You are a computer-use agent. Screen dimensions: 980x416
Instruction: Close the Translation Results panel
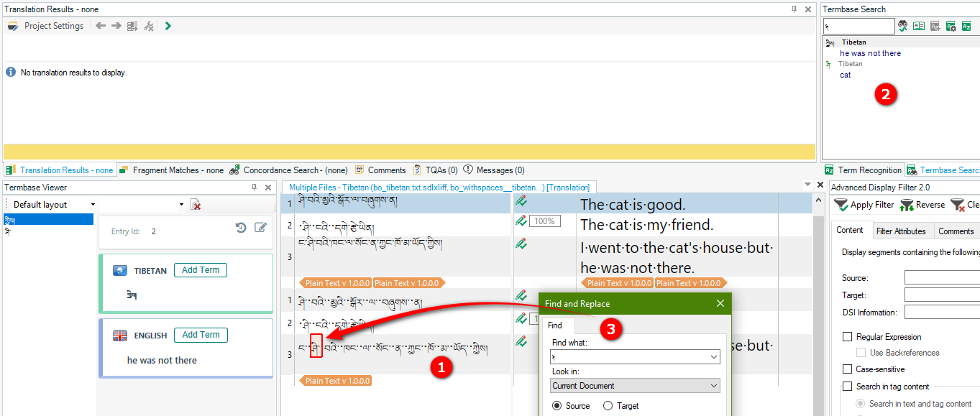[x=808, y=9]
